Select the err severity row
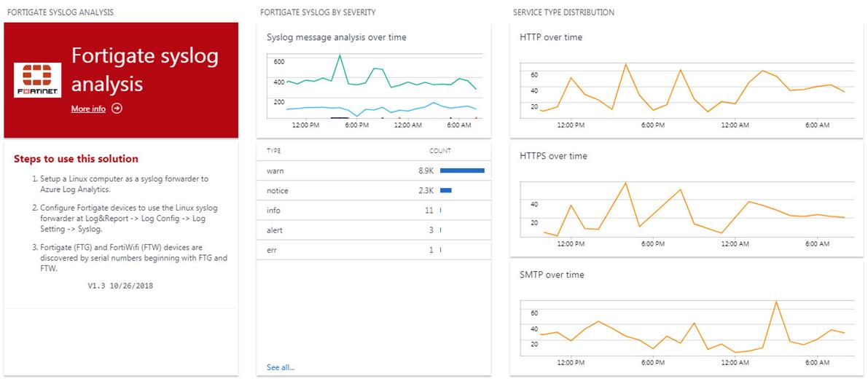 pyautogui.click(x=373, y=250)
